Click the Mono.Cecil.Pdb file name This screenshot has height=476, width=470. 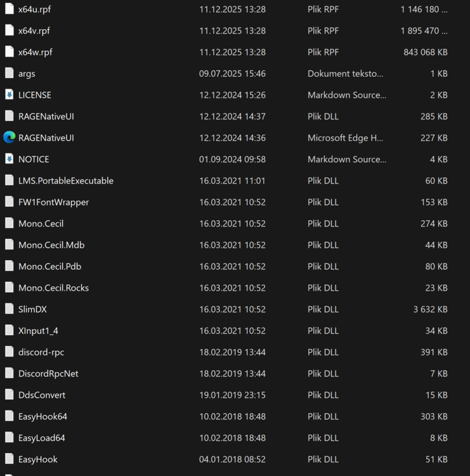pyautogui.click(x=49, y=266)
